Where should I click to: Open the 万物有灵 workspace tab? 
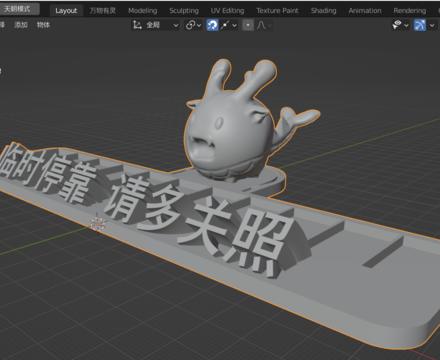pyautogui.click(x=103, y=11)
